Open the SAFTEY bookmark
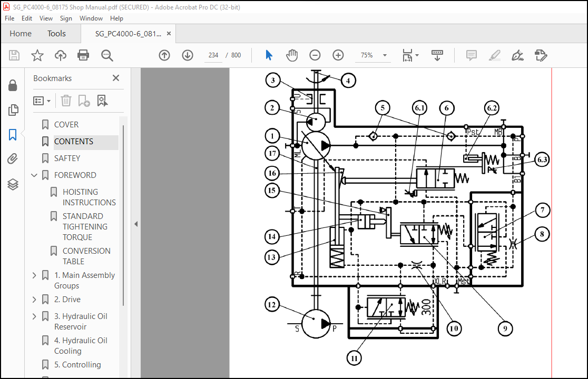Image resolution: width=588 pixels, height=379 pixels. 67,158
